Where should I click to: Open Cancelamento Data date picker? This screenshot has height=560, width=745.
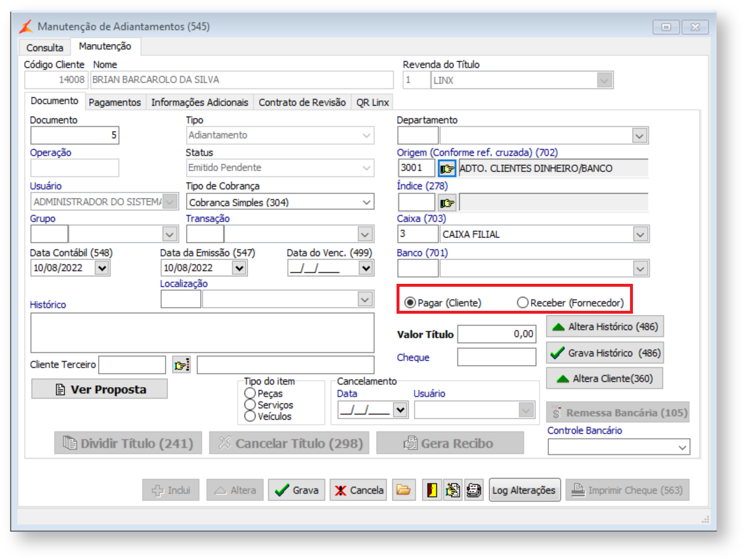(x=400, y=409)
